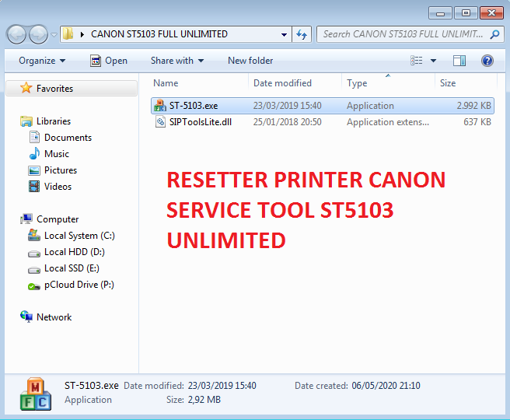
Task: Click the Back navigation arrow
Action: (x=16, y=34)
